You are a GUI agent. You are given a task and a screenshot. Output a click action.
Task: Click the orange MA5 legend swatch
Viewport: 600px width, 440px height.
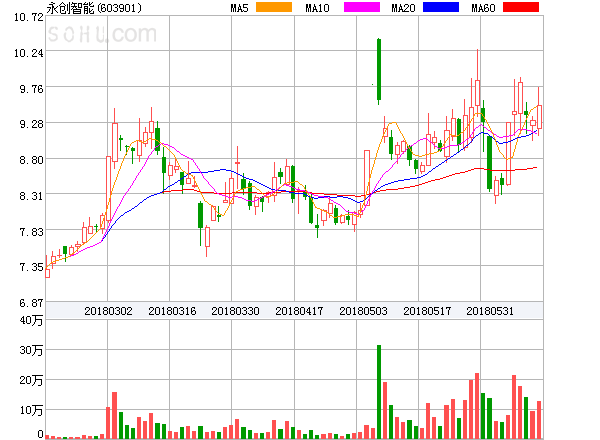point(274,7)
